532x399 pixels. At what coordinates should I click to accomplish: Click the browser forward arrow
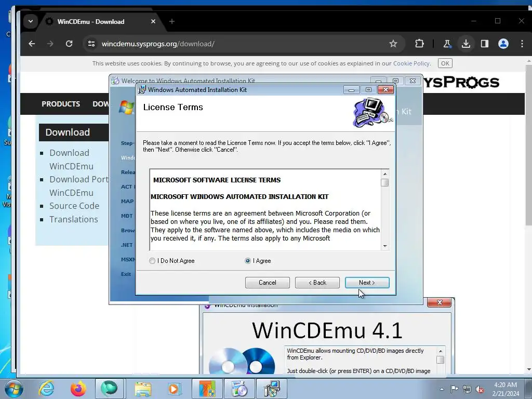pyautogui.click(x=50, y=44)
